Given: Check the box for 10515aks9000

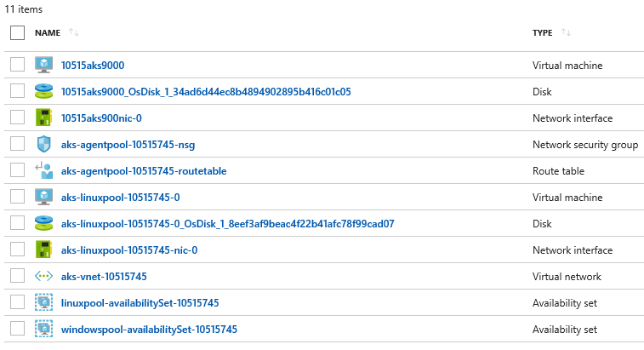Looking at the screenshot, I should [x=17, y=65].
